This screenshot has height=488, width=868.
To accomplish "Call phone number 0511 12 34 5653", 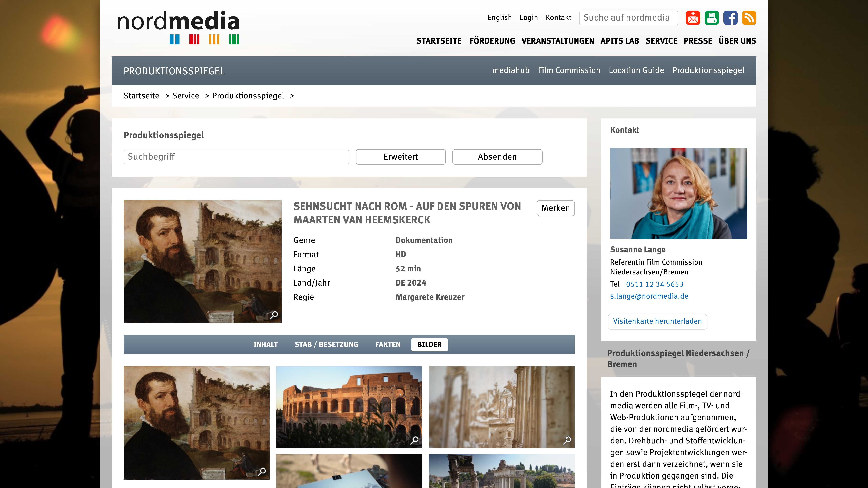I will coord(654,284).
